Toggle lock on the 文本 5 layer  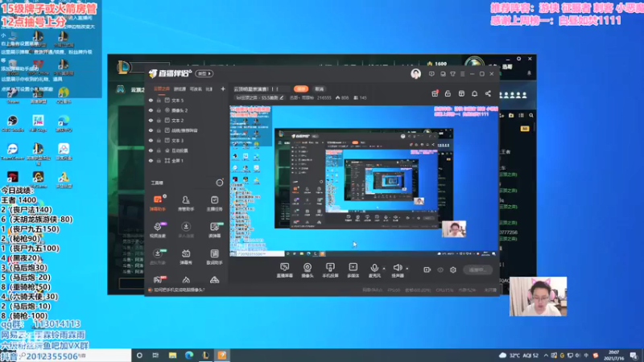click(x=159, y=100)
